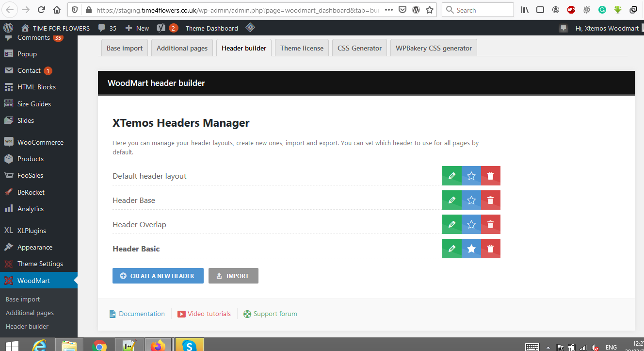Open Base import submenu under WoodMart

[23, 300]
